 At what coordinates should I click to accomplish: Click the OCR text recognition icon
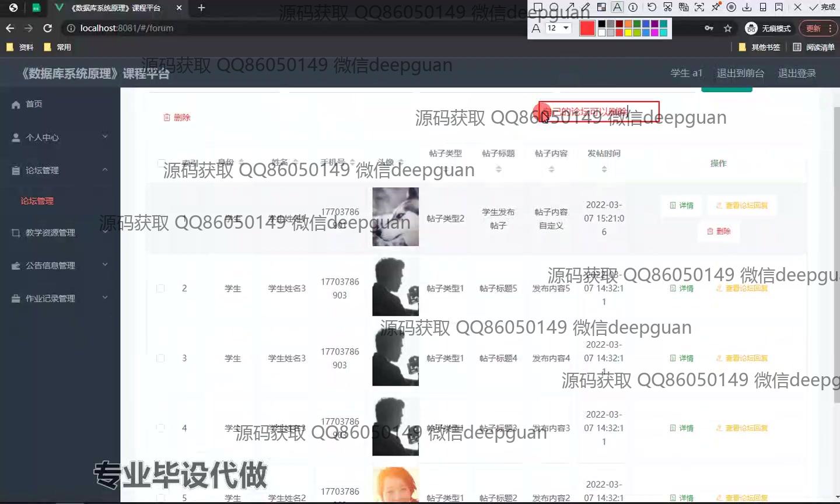click(699, 7)
